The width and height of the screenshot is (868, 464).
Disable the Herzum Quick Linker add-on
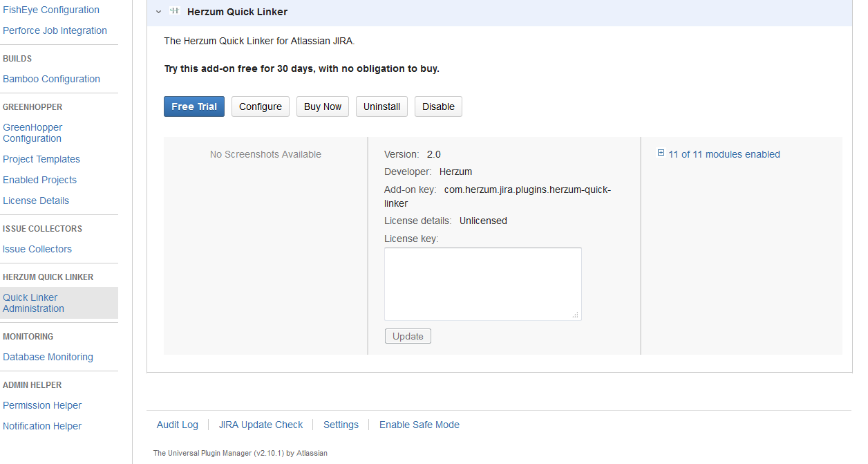[x=438, y=106]
